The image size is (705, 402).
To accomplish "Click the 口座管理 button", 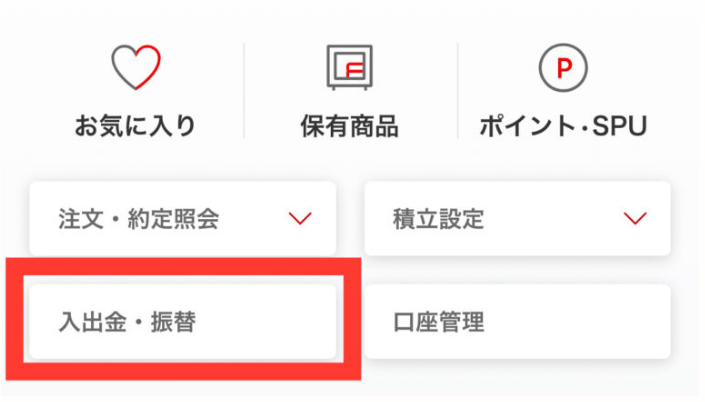I will click(x=518, y=322).
